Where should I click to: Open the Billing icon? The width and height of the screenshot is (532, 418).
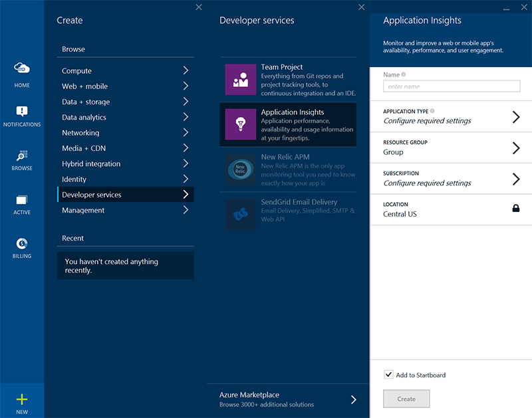pyautogui.click(x=22, y=243)
